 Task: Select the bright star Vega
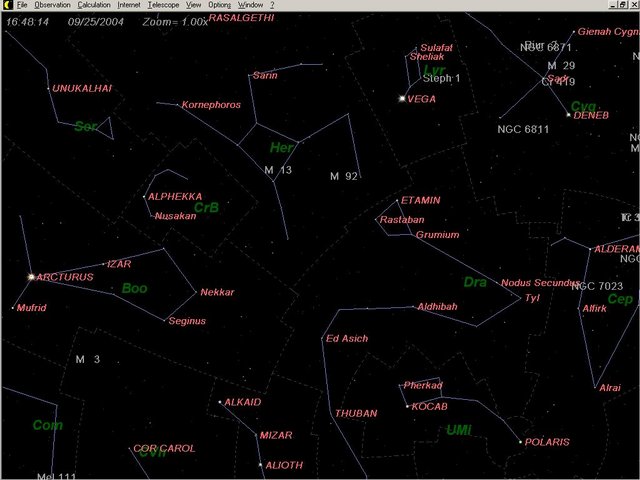403,99
